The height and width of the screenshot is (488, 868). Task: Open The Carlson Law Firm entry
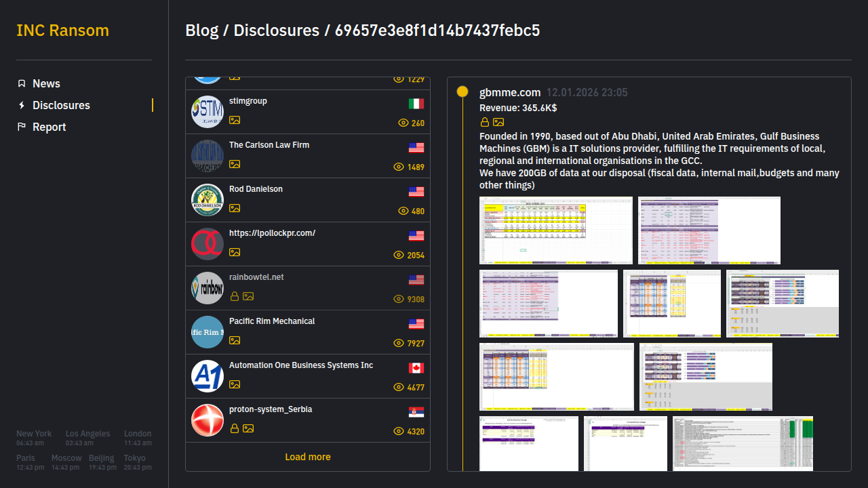click(269, 145)
